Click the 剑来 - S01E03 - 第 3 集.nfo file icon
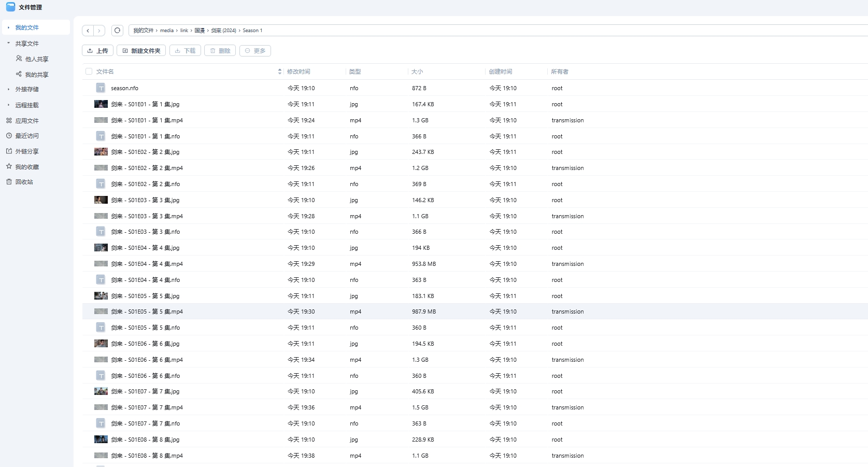 coord(101,232)
